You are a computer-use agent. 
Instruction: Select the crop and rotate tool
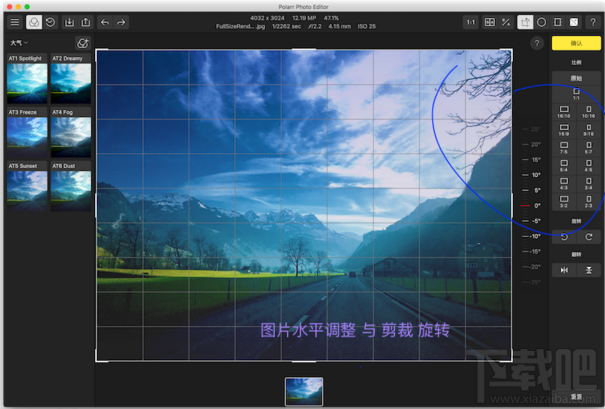pos(525,22)
